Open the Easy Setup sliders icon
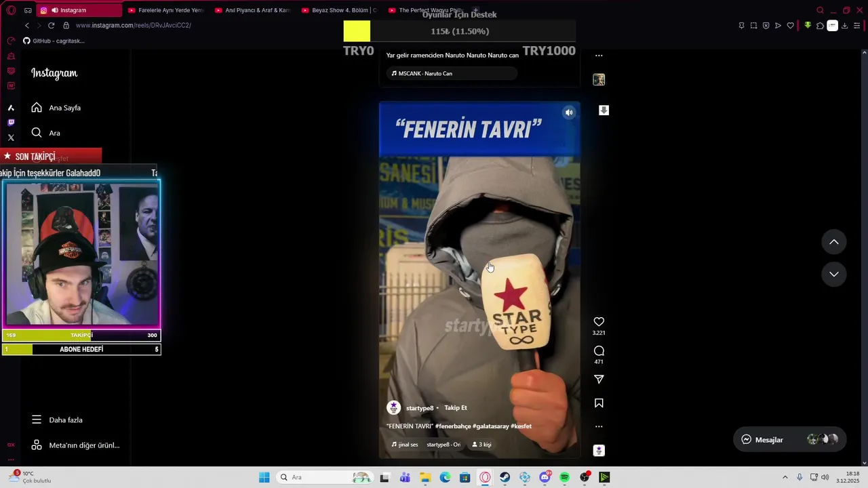The image size is (868, 488). (857, 26)
